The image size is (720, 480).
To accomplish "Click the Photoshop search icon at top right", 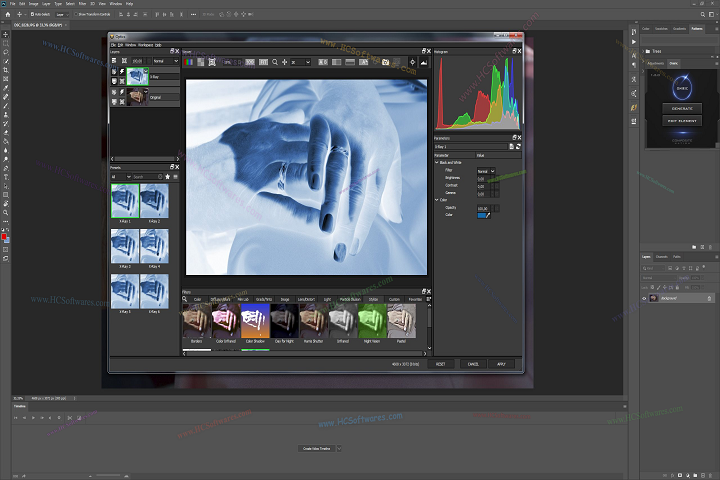I will pyautogui.click(x=703, y=15).
